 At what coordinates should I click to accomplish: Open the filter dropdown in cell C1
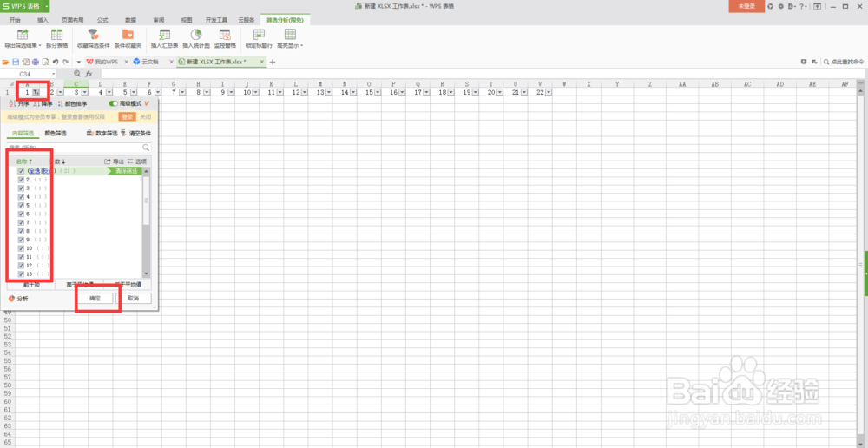(x=85, y=93)
